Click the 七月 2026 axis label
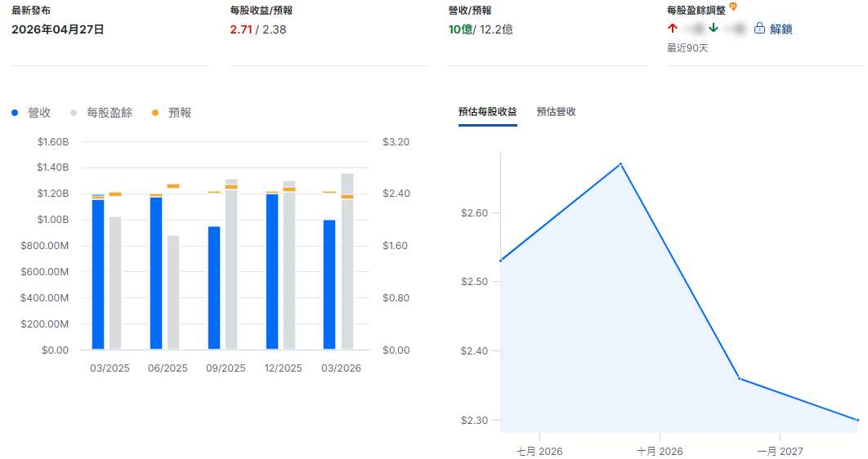This screenshot has width=868, height=459. click(x=539, y=452)
